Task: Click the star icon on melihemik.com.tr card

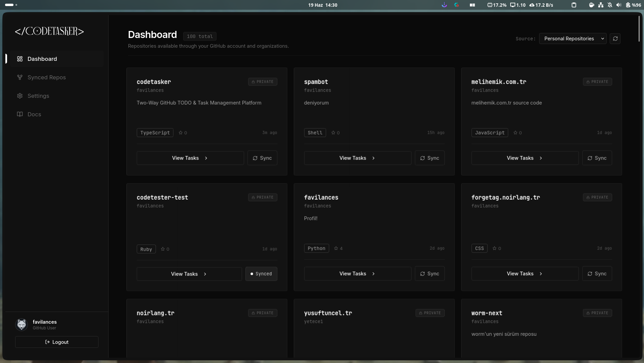Action: point(515,133)
